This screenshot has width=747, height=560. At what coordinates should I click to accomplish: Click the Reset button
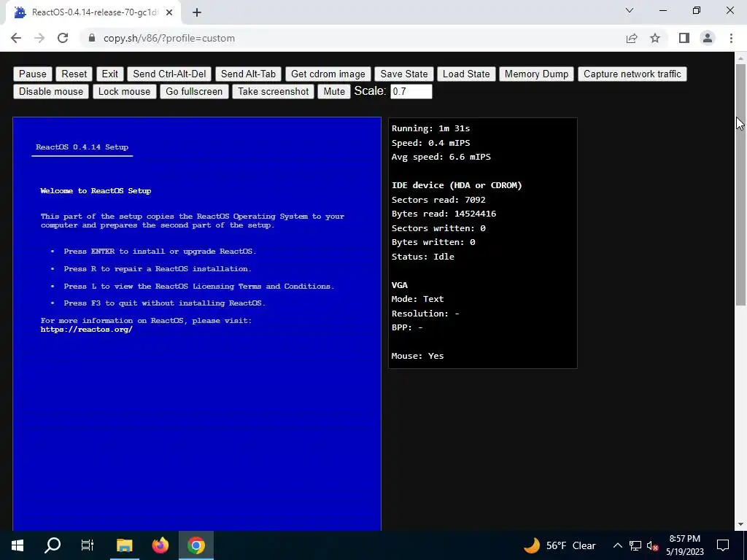[74, 74]
